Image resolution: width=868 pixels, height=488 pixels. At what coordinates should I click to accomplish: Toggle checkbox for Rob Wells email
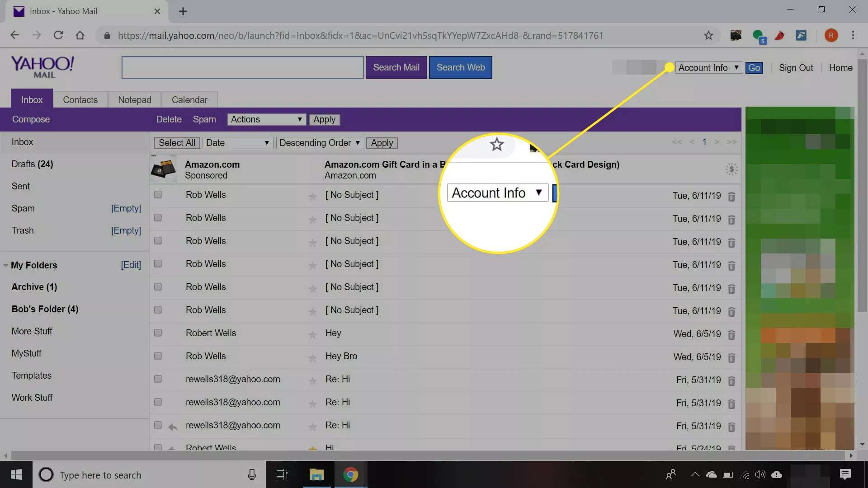click(157, 194)
